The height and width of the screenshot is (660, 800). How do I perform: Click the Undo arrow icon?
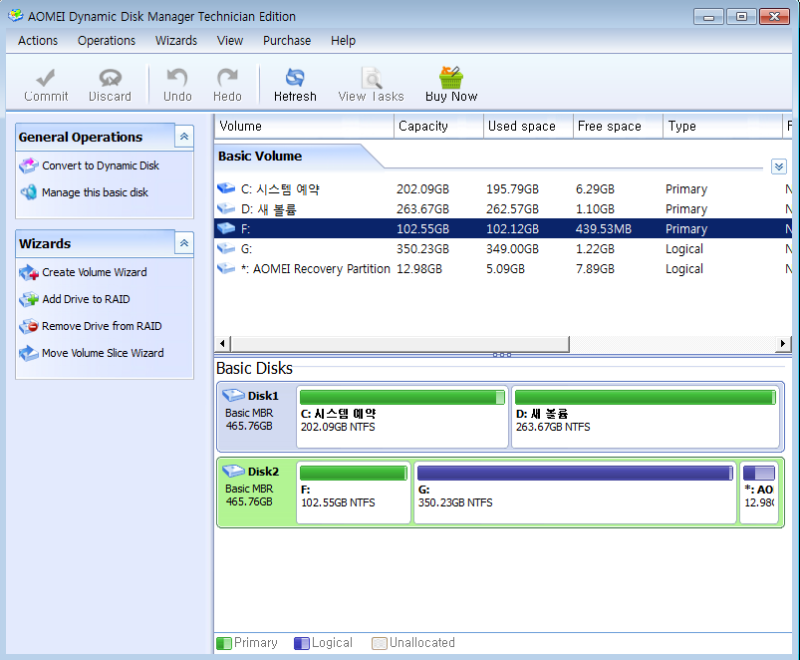point(177,78)
